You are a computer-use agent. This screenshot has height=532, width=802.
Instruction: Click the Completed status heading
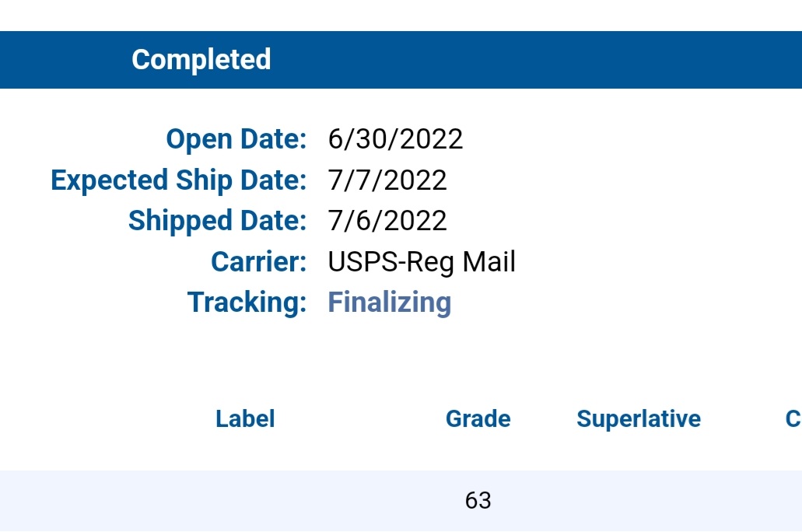tap(201, 60)
